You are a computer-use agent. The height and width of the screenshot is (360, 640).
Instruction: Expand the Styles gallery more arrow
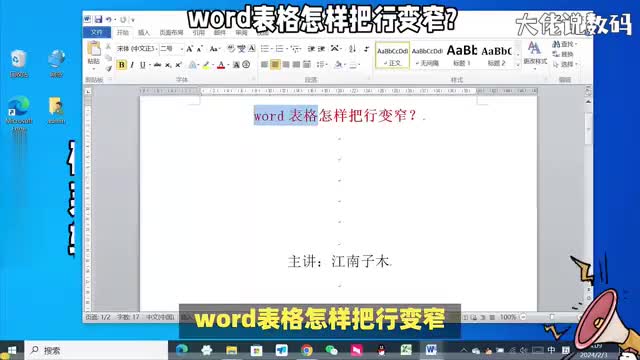(x=518, y=64)
